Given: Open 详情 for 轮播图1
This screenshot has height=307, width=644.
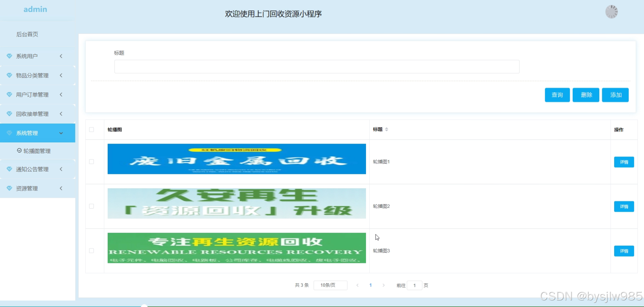Looking at the screenshot, I should (x=624, y=162).
